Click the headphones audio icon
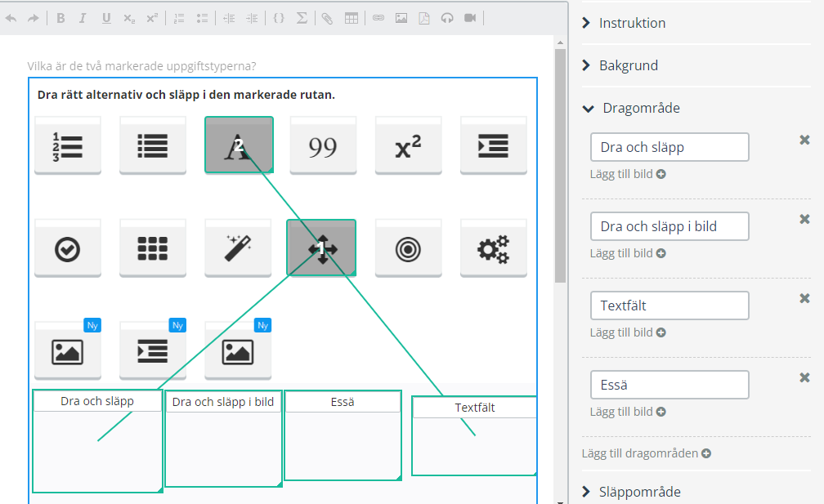824x504 pixels. (x=447, y=18)
